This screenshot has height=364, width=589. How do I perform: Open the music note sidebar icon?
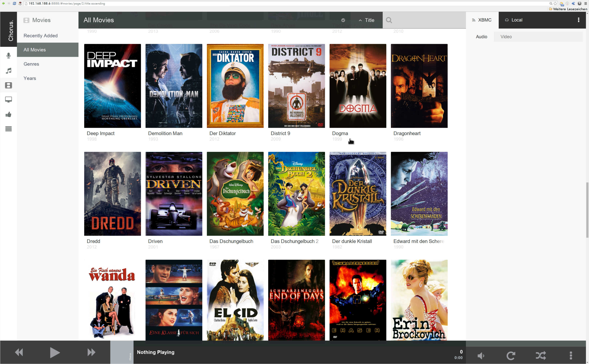tap(8, 71)
